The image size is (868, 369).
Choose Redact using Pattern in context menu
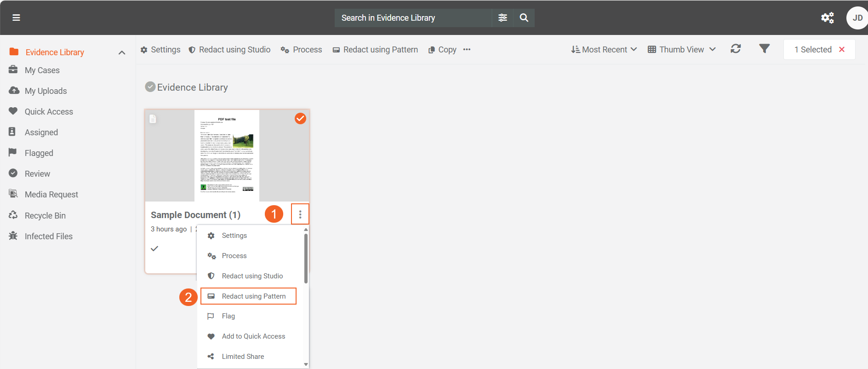(x=253, y=296)
